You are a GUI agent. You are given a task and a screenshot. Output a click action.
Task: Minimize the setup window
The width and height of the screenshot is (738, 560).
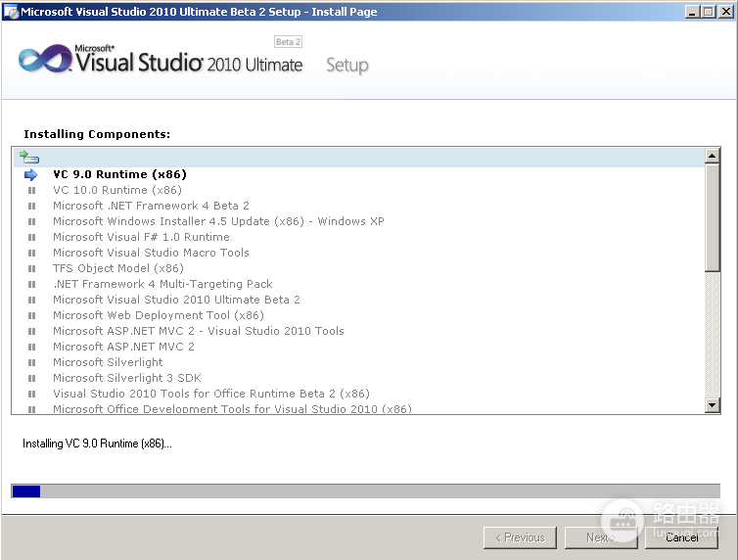(x=691, y=12)
